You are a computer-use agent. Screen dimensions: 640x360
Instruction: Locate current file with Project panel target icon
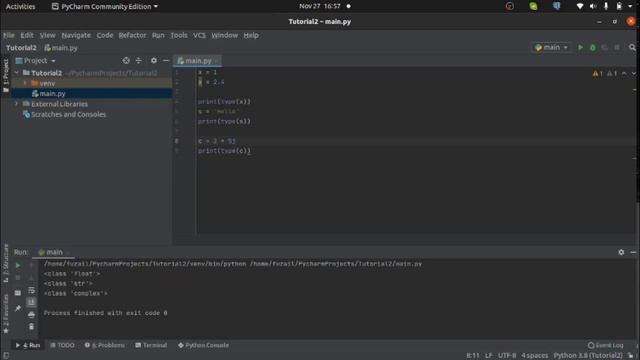point(126,60)
